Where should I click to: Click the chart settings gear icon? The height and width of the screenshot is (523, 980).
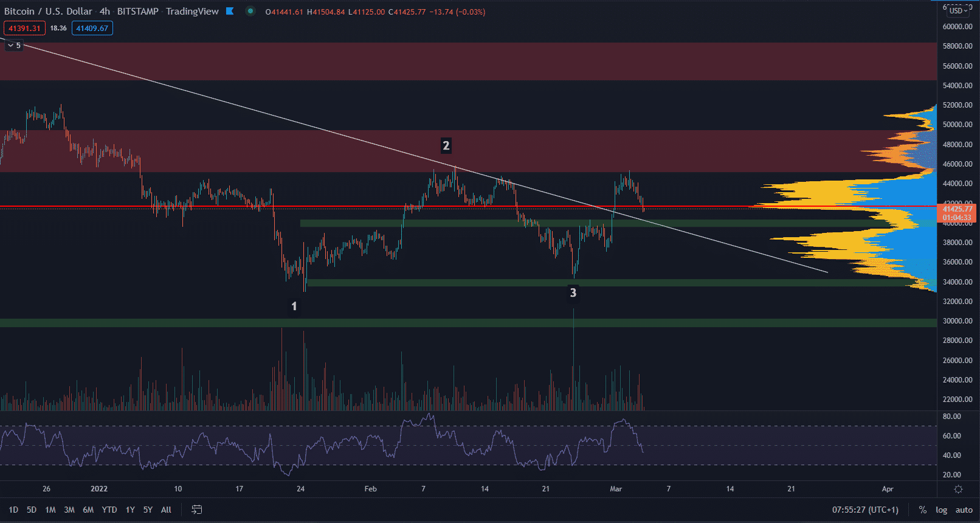(958, 489)
